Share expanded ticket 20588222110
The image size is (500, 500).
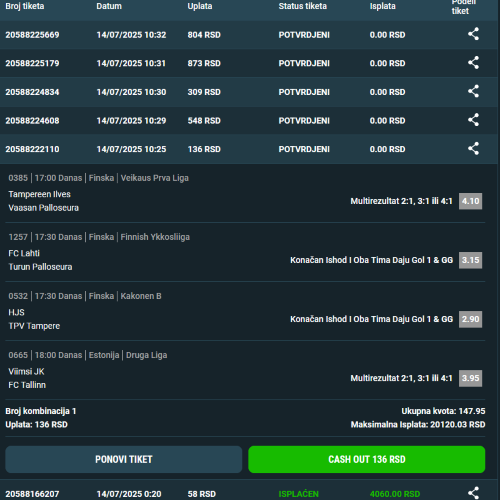[473, 149]
